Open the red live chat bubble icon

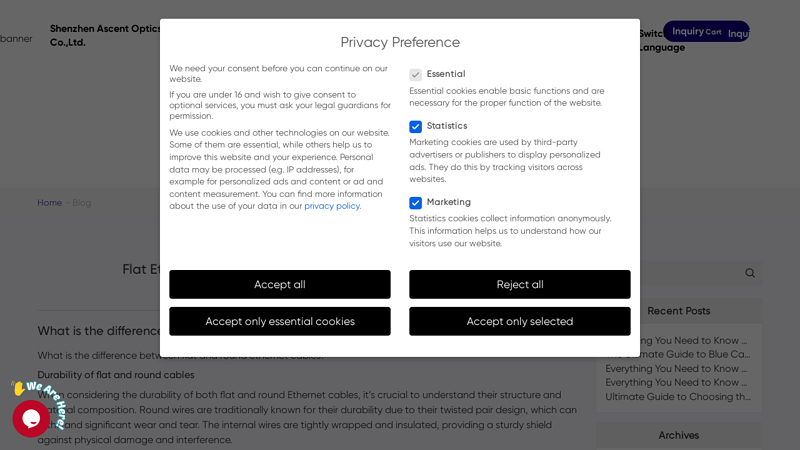(31, 418)
